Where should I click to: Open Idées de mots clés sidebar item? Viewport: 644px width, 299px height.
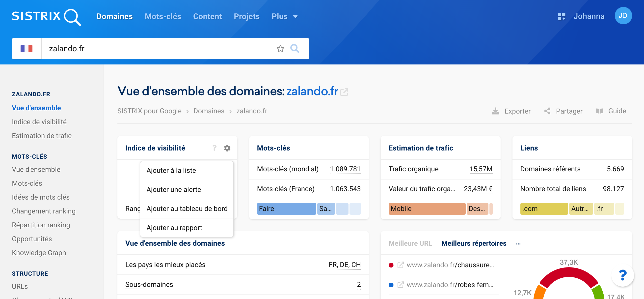pyautogui.click(x=41, y=197)
